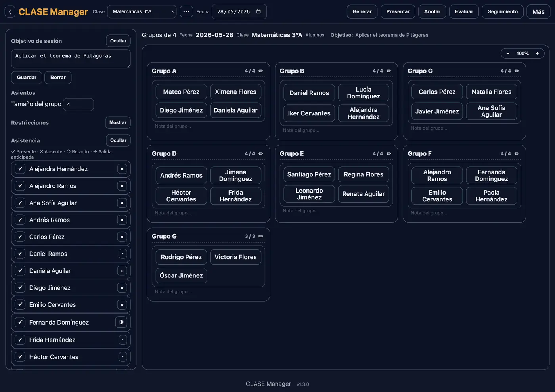555x392 pixels.
Task: Cycle attendance status icon for Diego Jiménez
Action: tap(122, 288)
